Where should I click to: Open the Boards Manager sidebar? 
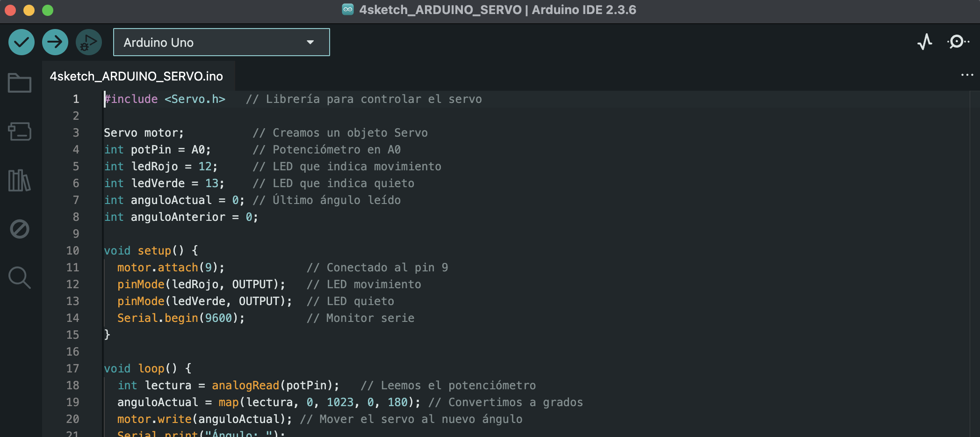20,131
